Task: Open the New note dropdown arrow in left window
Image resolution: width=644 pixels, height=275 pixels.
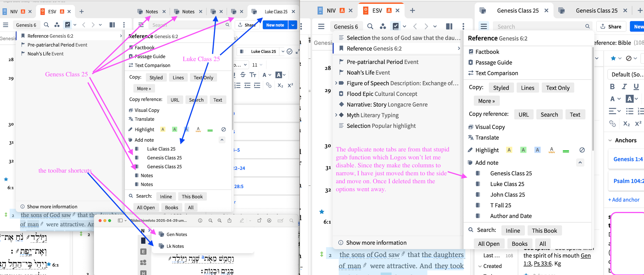Action: click(x=293, y=25)
